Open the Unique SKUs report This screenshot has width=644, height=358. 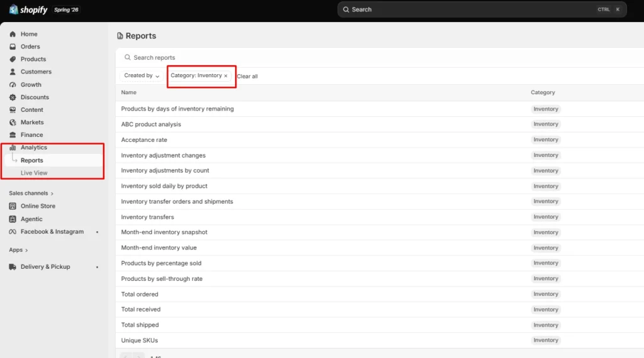point(139,340)
